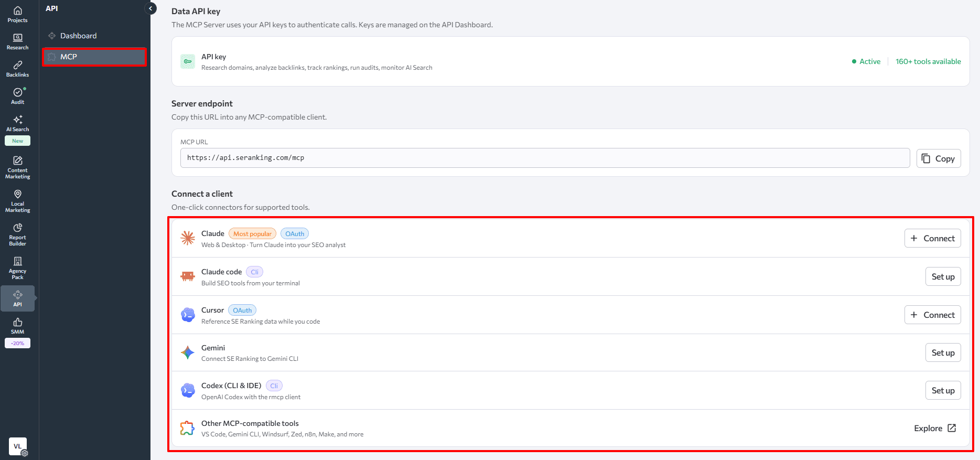This screenshot has width=980, height=460.
Task: Click the Codex logo icon
Action: [x=188, y=390]
